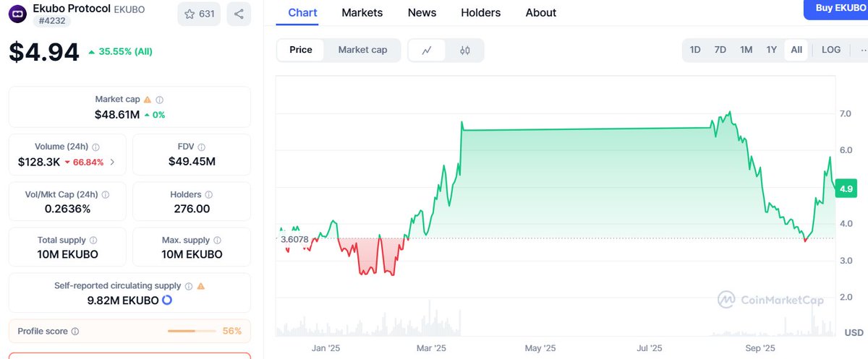Click the 3.6078 baseline price label
868x359 pixels.
pos(294,239)
